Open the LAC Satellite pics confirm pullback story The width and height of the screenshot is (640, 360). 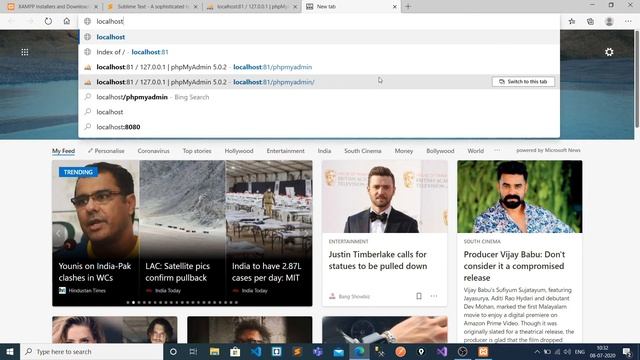click(x=178, y=272)
